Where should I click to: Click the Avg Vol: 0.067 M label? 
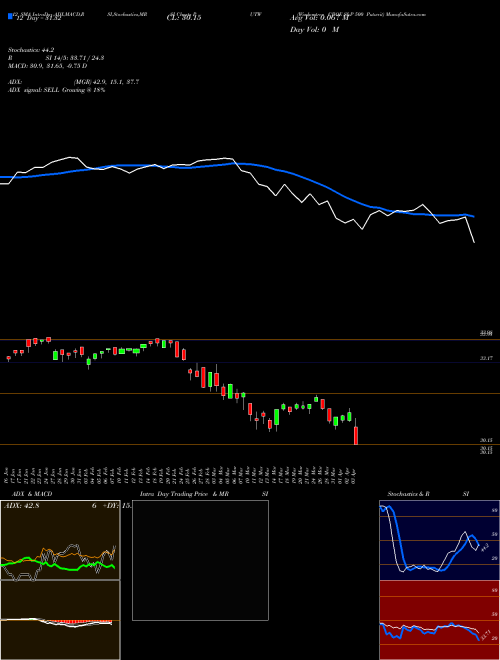317,18
